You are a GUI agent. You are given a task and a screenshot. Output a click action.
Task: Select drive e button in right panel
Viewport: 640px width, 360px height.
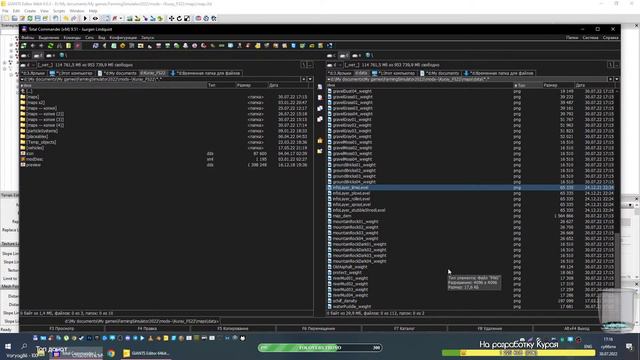[357, 56]
